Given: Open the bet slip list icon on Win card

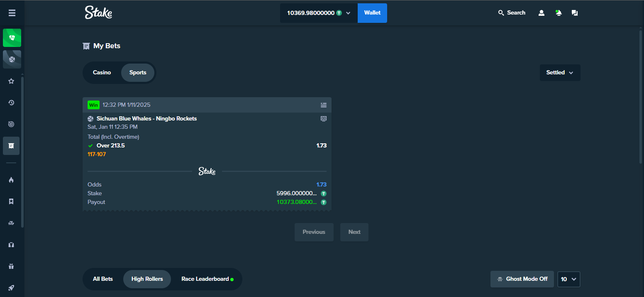Looking at the screenshot, I should (324, 105).
